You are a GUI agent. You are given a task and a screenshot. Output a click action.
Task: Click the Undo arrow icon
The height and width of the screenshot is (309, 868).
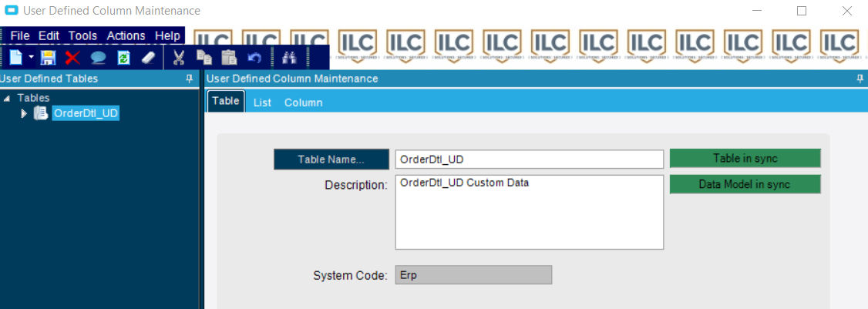tap(254, 58)
